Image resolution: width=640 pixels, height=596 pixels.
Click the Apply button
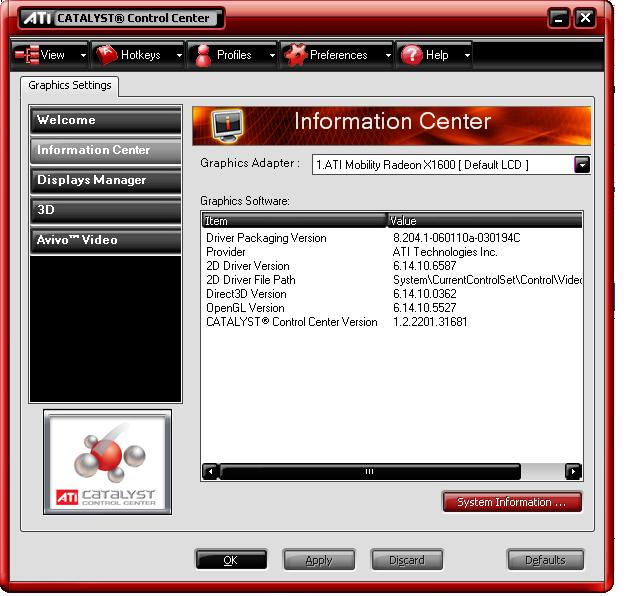pos(319,560)
